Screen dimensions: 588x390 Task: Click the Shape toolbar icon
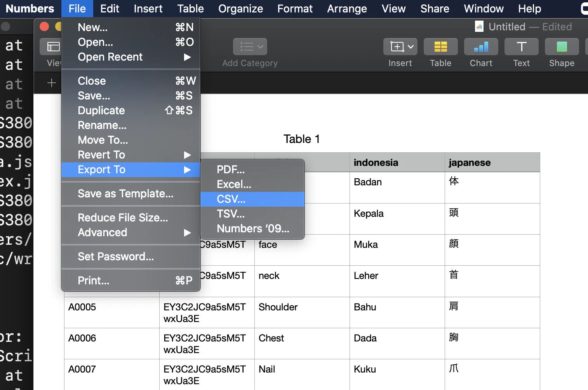pyautogui.click(x=562, y=47)
